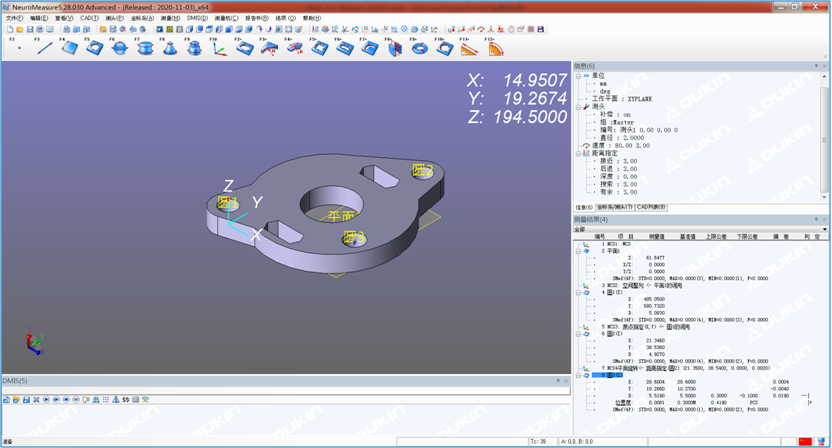Collapse the 距离指定 tree node

579,153
